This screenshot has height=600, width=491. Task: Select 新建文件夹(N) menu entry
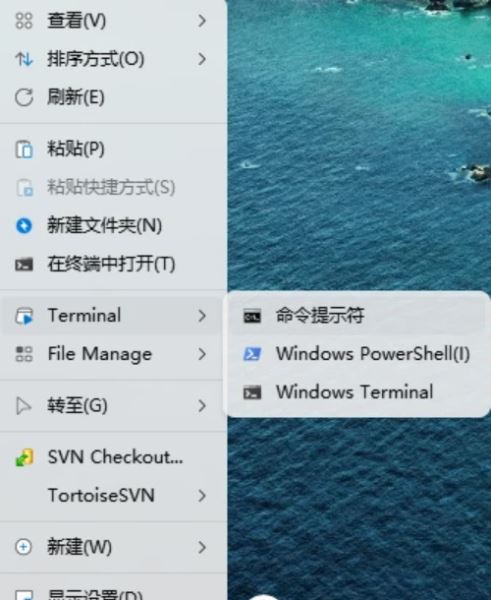click(112, 225)
